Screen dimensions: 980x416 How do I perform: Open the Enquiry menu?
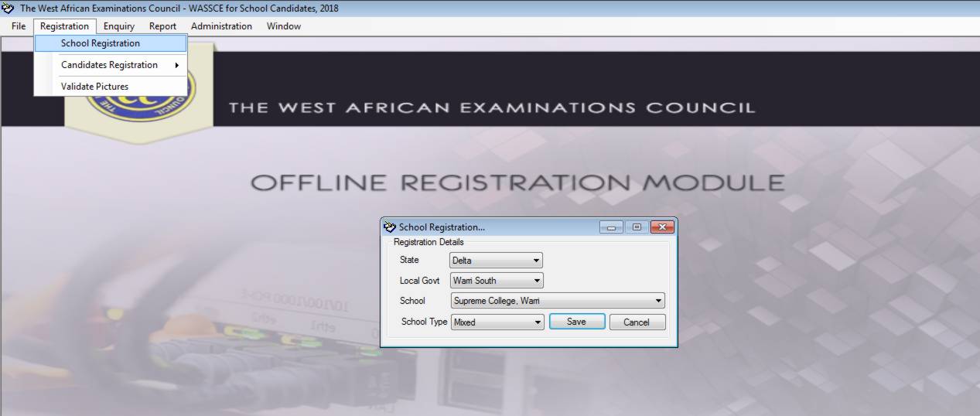click(x=119, y=26)
